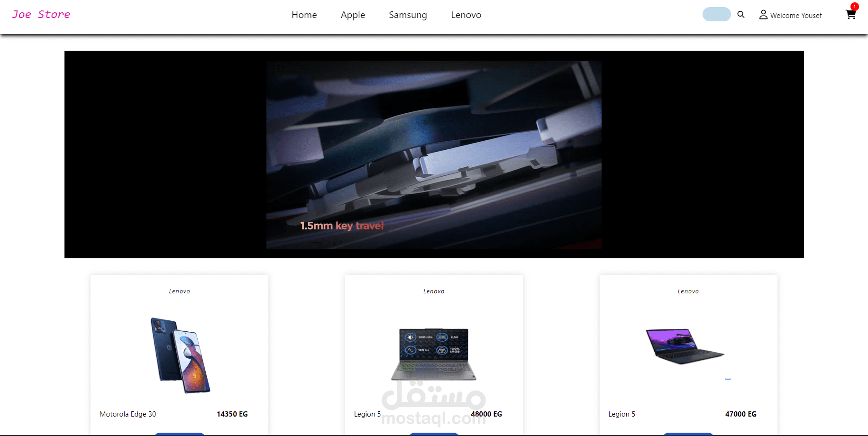868x436 pixels.
Task: Click the 14350 EG price
Action: [232, 414]
